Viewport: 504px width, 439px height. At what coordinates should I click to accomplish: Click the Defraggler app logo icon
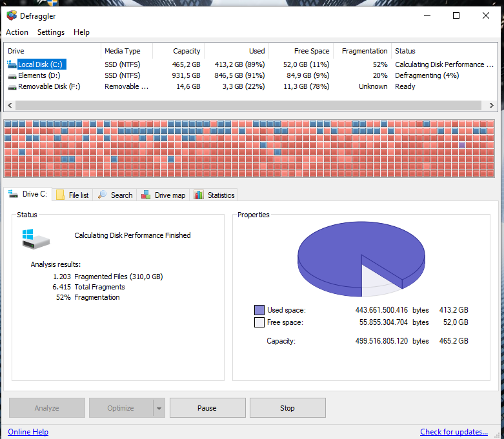pyautogui.click(x=12, y=15)
